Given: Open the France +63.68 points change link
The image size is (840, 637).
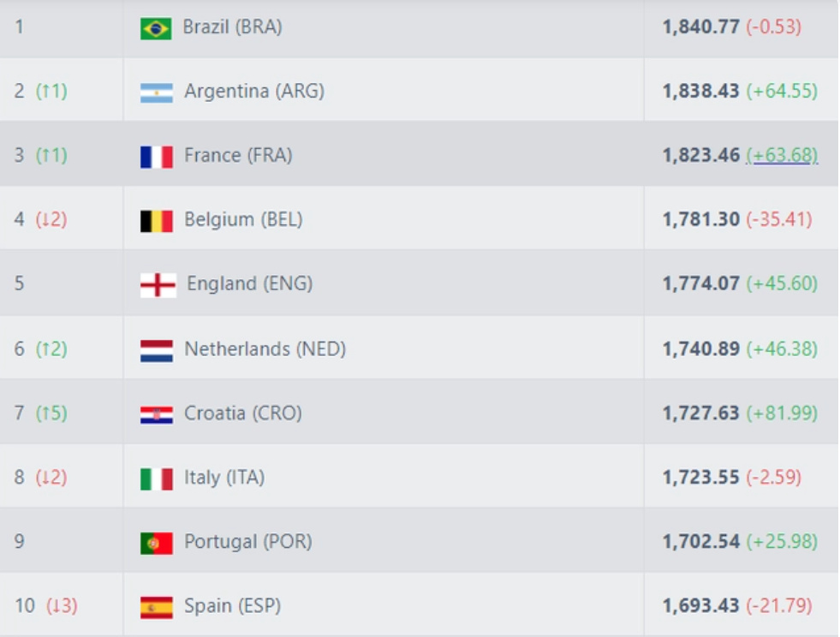Looking at the screenshot, I should coord(782,155).
